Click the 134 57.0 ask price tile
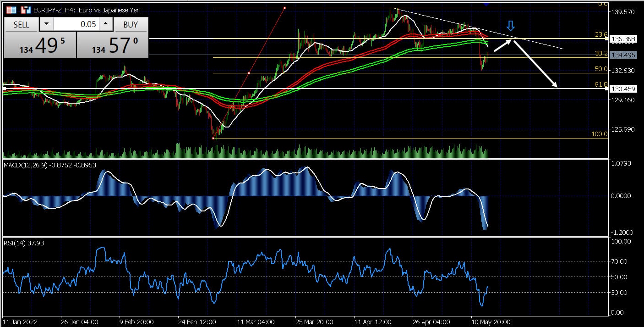Viewport: 644px width, 327px height. 112,46
